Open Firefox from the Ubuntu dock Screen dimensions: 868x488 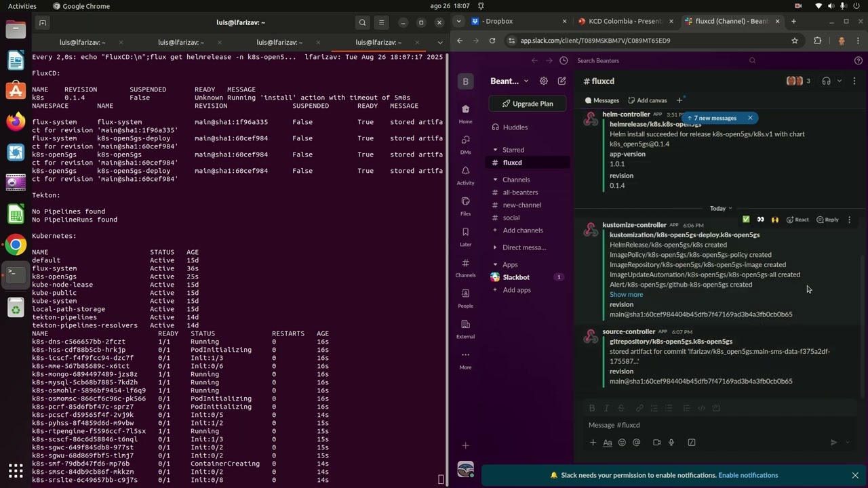(x=16, y=122)
